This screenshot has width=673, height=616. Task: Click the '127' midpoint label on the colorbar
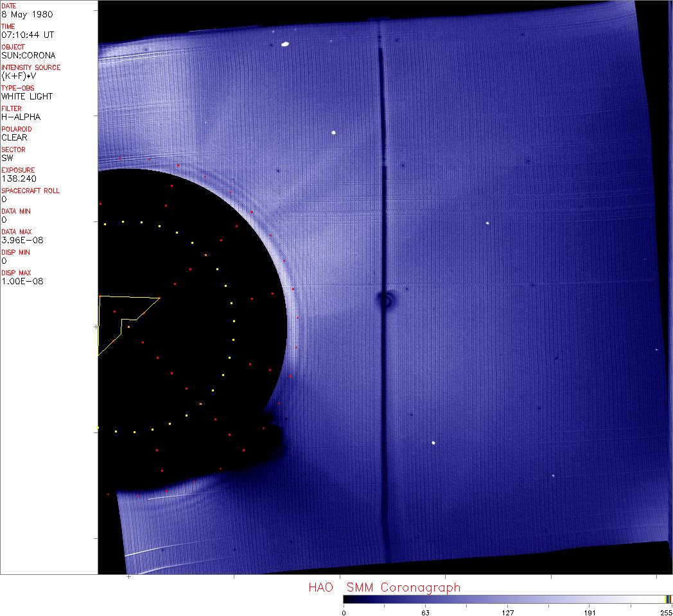[507, 612]
